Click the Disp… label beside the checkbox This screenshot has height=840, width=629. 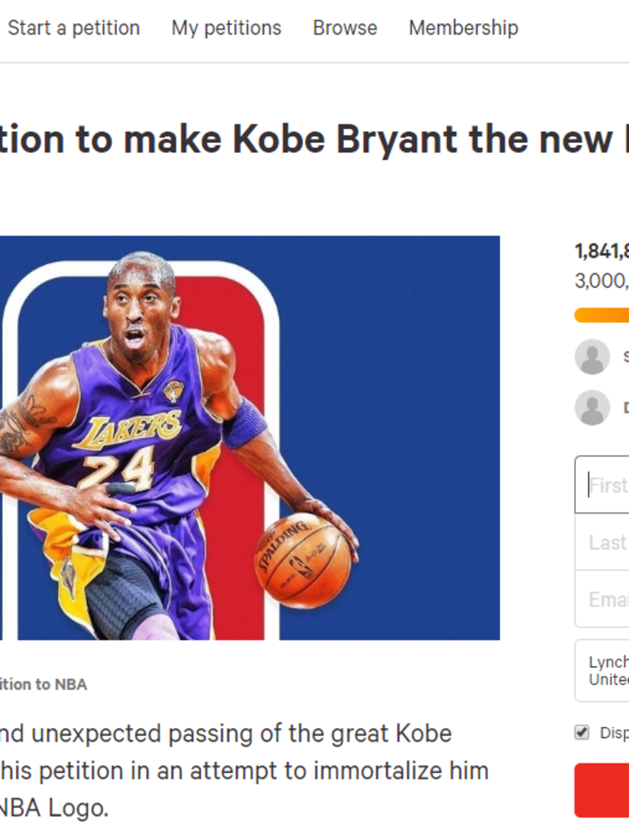coord(614,733)
